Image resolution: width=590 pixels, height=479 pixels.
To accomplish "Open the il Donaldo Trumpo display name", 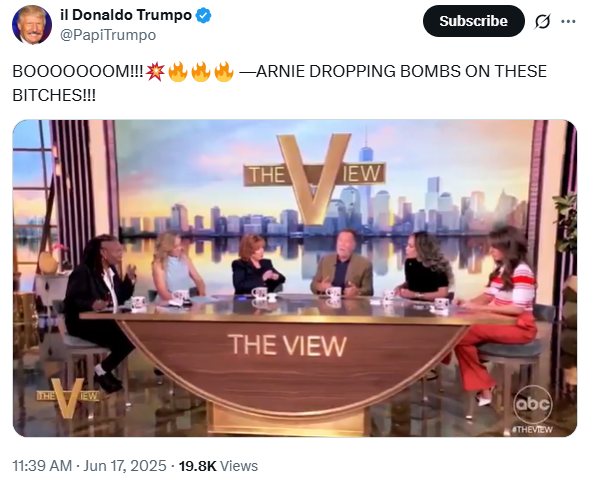I will click(126, 15).
